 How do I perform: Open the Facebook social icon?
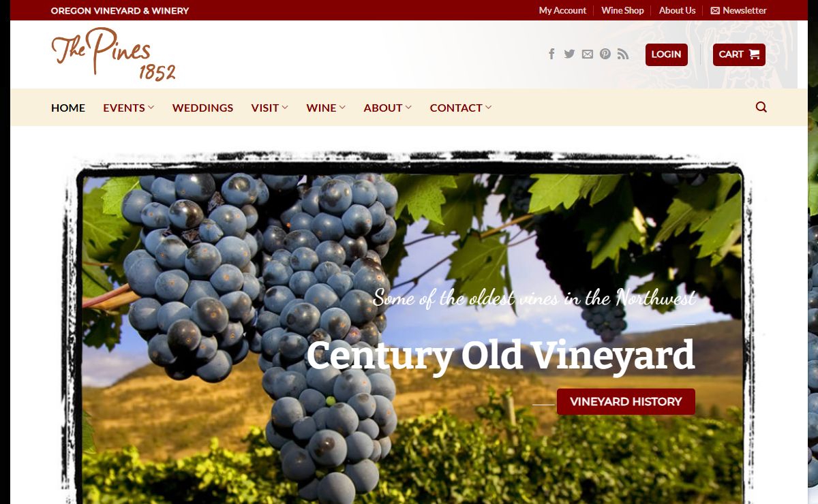551,54
